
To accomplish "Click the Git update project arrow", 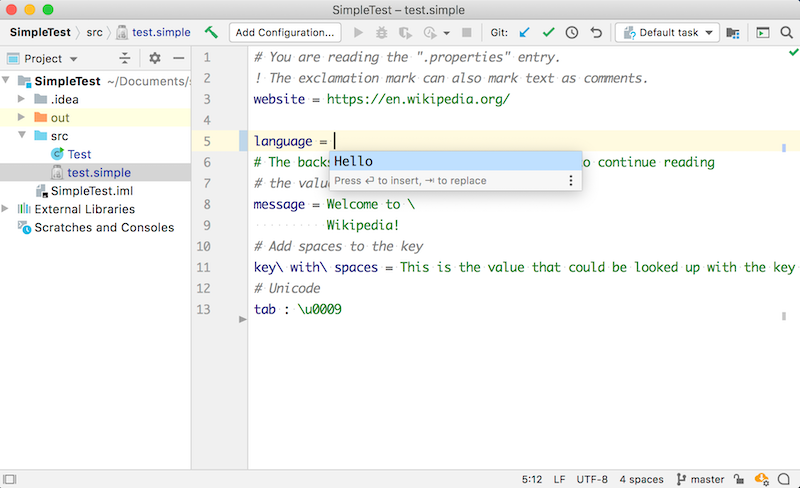I will tap(525, 33).
